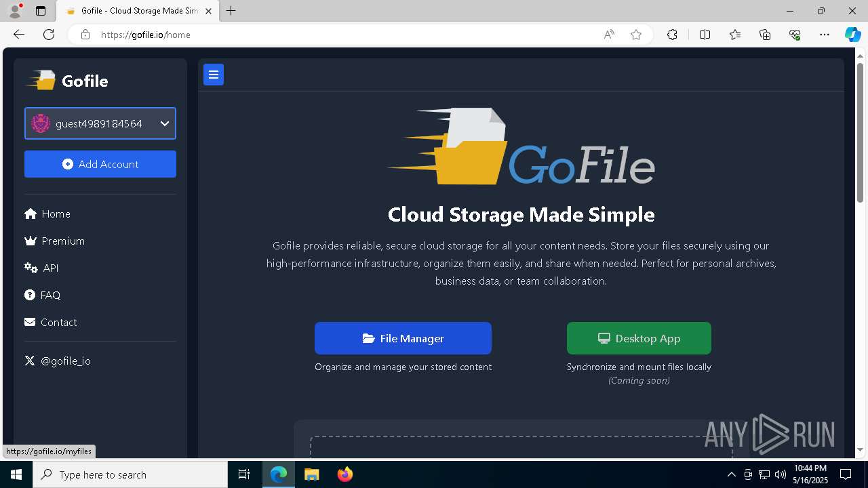868x488 pixels.
Task: Open the Tab actions menu icon
Action: tap(41, 11)
